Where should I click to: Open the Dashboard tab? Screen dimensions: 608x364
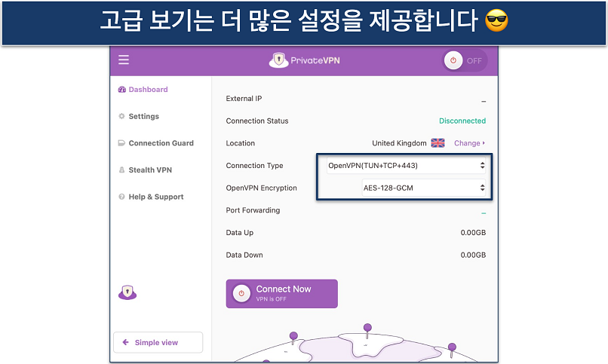[148, 90]
